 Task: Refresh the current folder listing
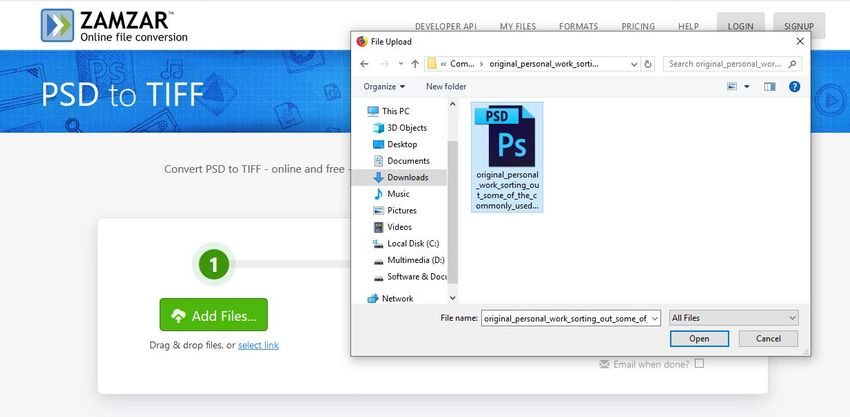coord(649,64)
